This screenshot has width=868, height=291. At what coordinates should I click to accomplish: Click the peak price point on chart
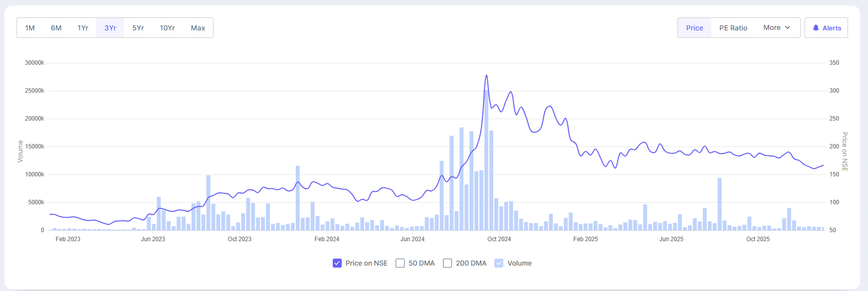click(x=486, y=76)
